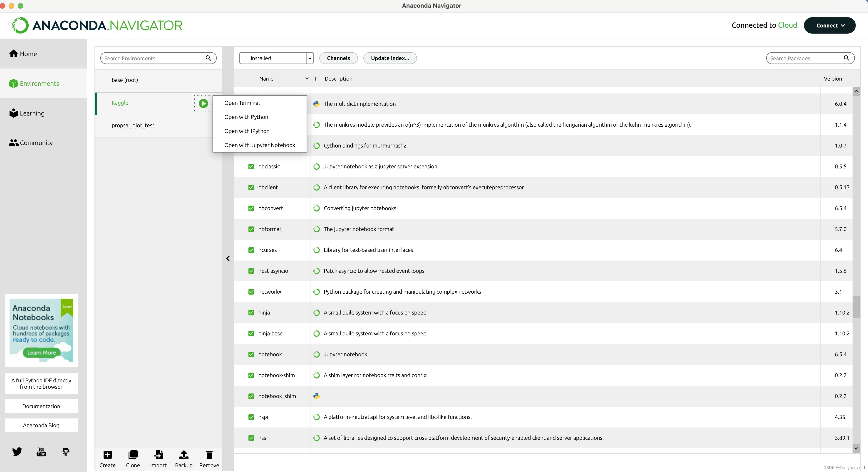The image size is (868, 472).
Task: Focus the Search Packages field
Action: [x=810, y=58]
